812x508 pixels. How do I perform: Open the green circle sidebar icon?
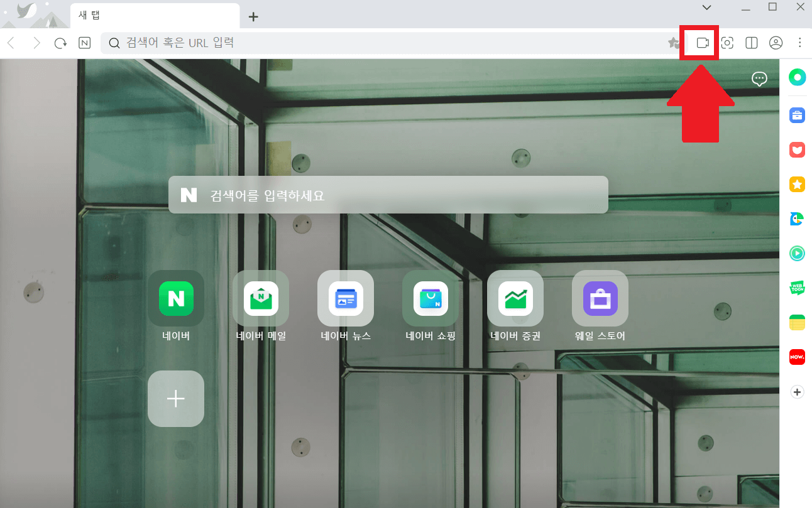[797, 77]
